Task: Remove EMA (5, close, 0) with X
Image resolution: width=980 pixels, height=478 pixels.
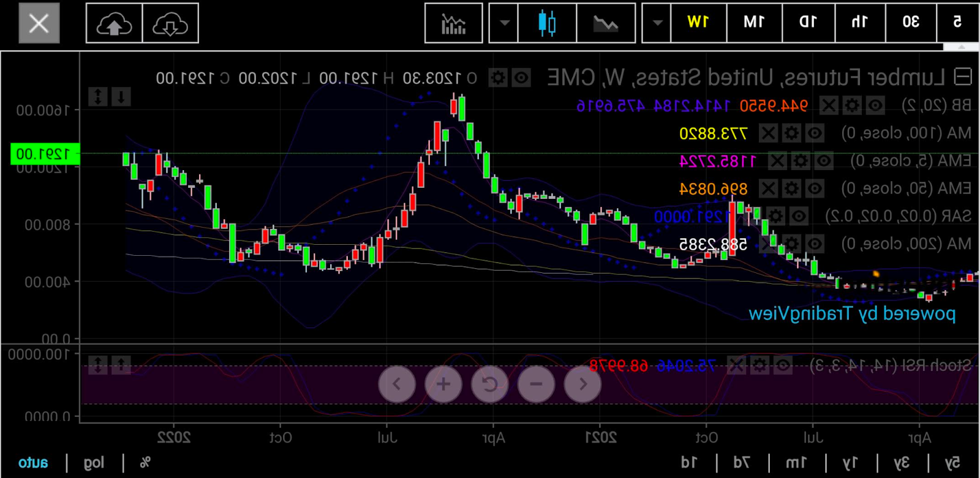Action: (x=778, y=161)
